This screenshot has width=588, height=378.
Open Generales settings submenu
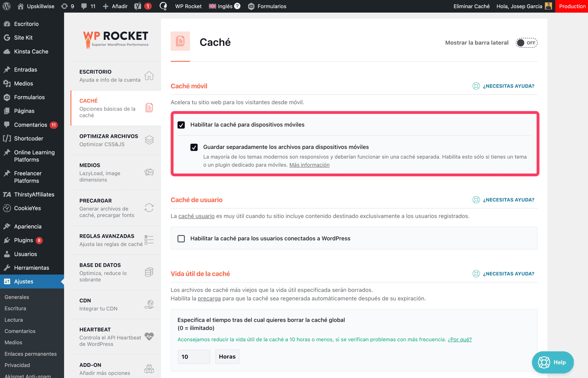17,297
